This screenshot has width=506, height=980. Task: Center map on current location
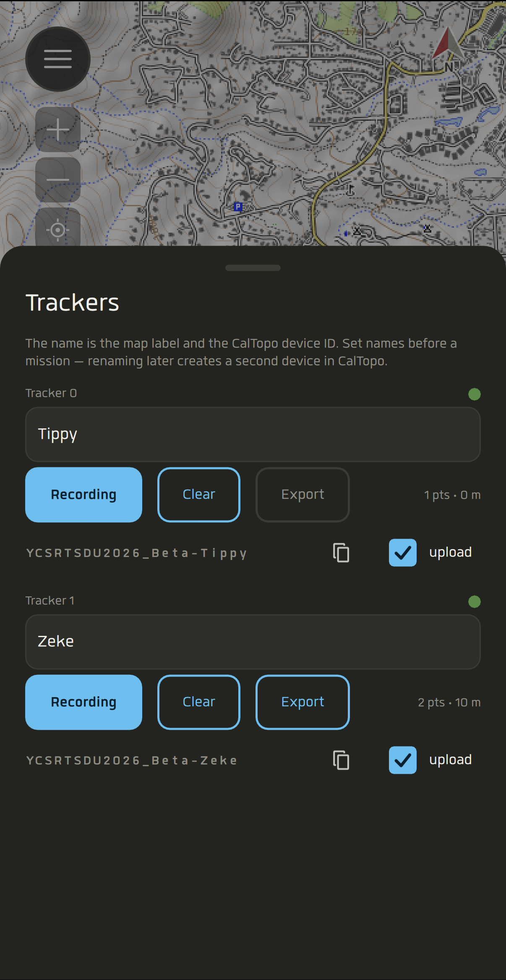click(x=58, y=229)
